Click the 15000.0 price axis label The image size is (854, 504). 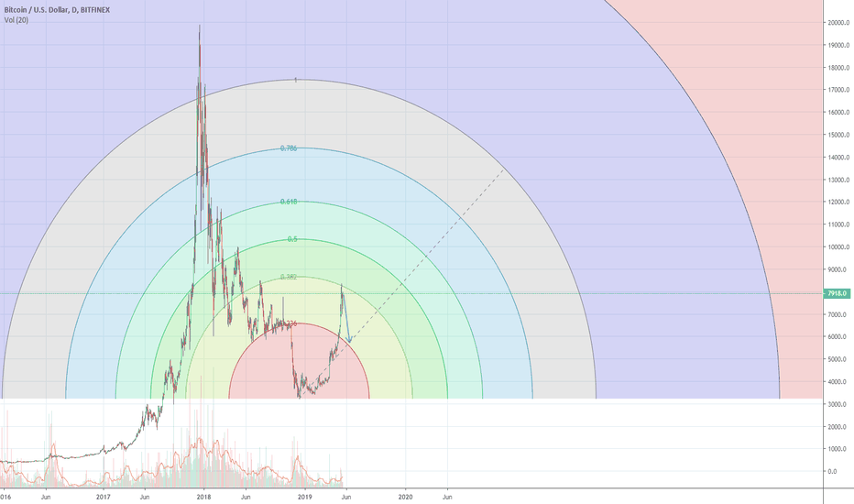coord(838,135)
